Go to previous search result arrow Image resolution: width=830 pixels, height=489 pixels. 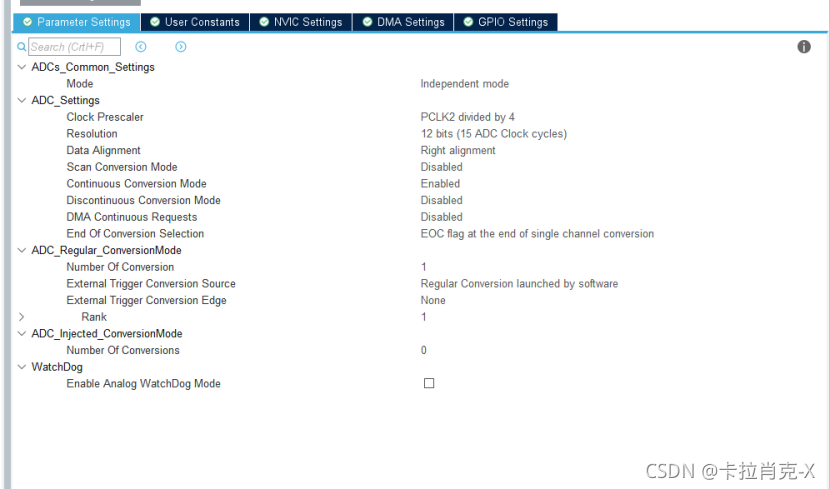pos(141,47)
